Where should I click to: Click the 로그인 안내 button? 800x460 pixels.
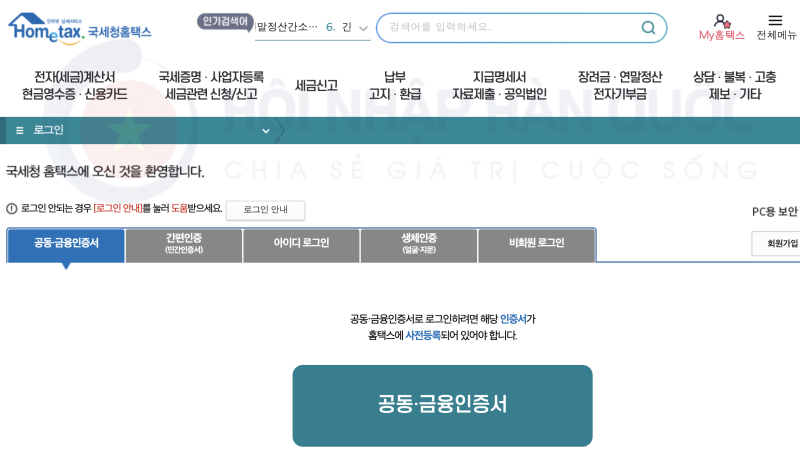pyautogui.click(x=265, y=210)
